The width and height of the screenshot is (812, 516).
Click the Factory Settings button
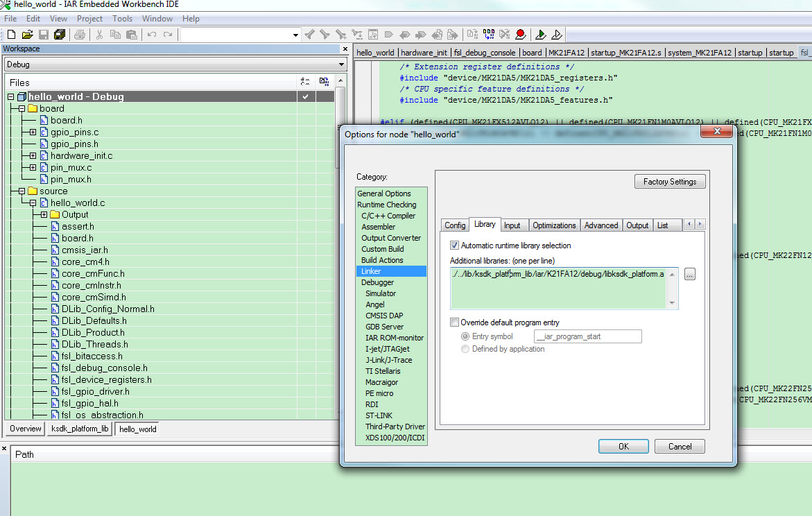(670, 181)
